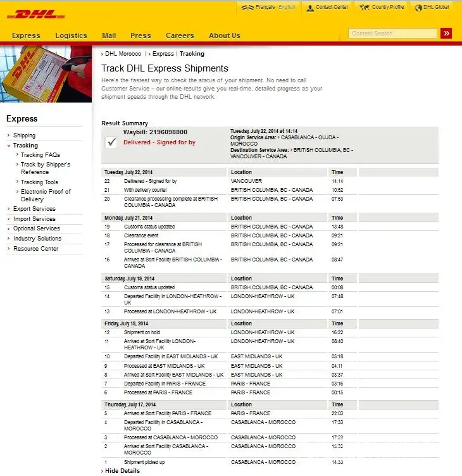The width and height of the screenshot is (462, 476).
Task: Open Tracking FAQs in sidebar
Action: point(41,155)
